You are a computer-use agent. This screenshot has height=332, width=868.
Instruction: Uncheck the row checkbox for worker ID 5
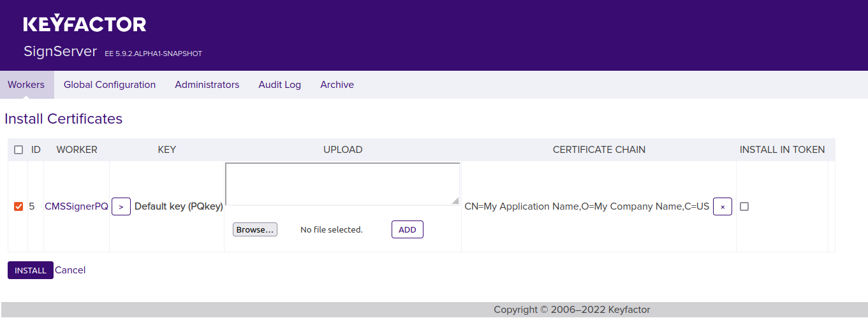point(18,206)
